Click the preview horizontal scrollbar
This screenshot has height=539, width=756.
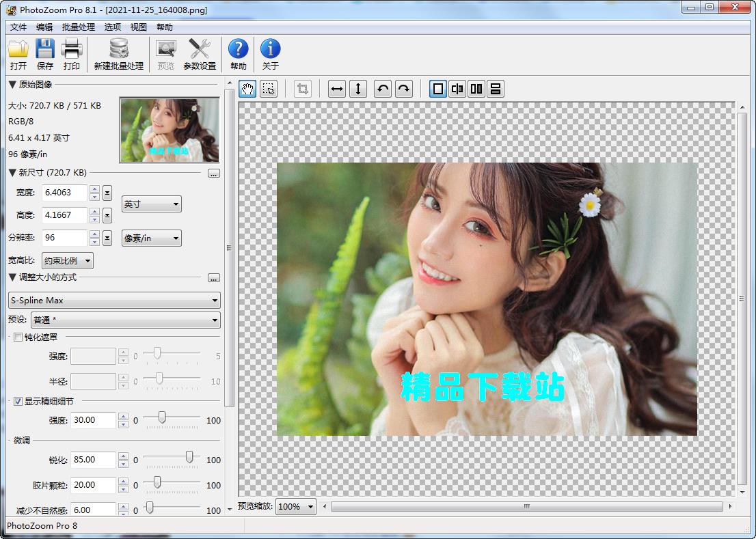526,506
